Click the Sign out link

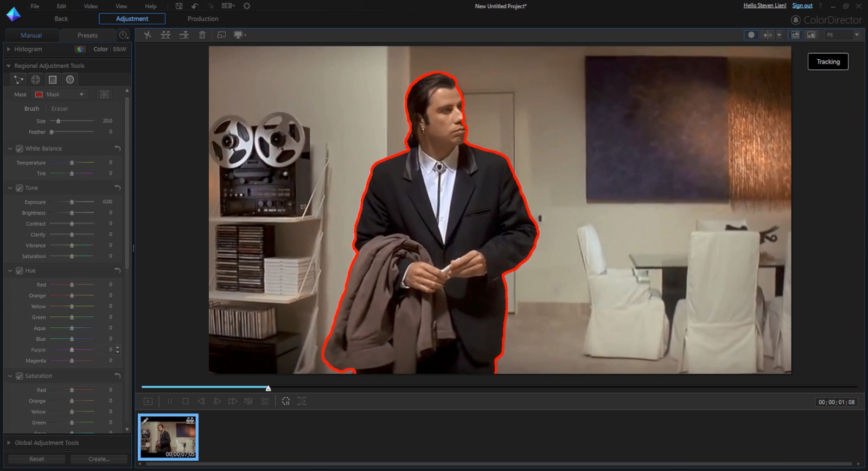[x=802, y=5]
